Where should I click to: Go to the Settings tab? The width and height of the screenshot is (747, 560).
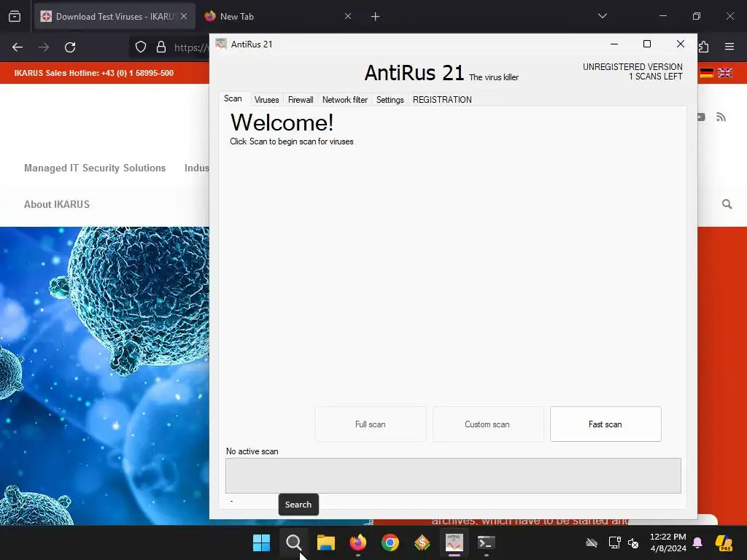point(390,99)
